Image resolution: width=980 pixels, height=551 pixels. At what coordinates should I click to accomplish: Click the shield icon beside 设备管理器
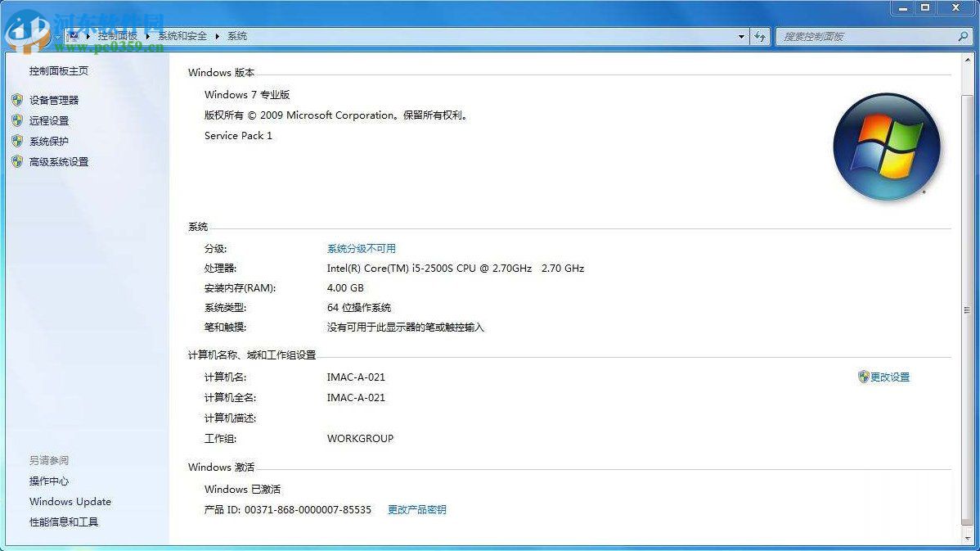click(18, 100)
